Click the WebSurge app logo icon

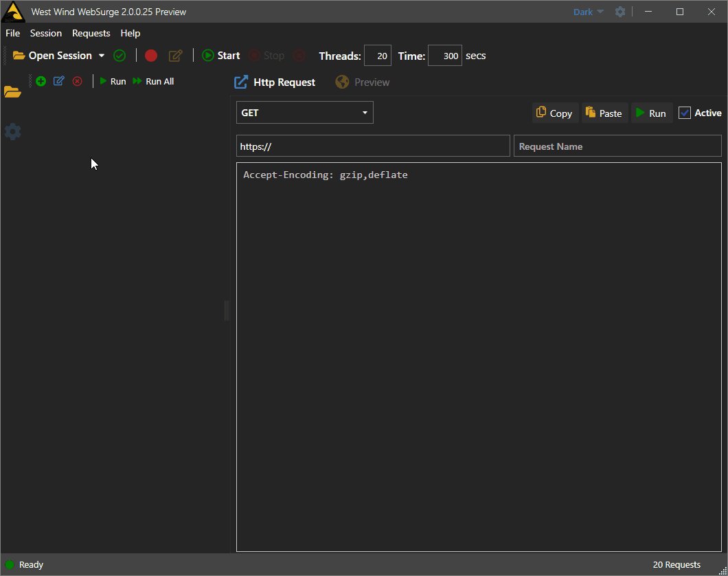[13, 12]
